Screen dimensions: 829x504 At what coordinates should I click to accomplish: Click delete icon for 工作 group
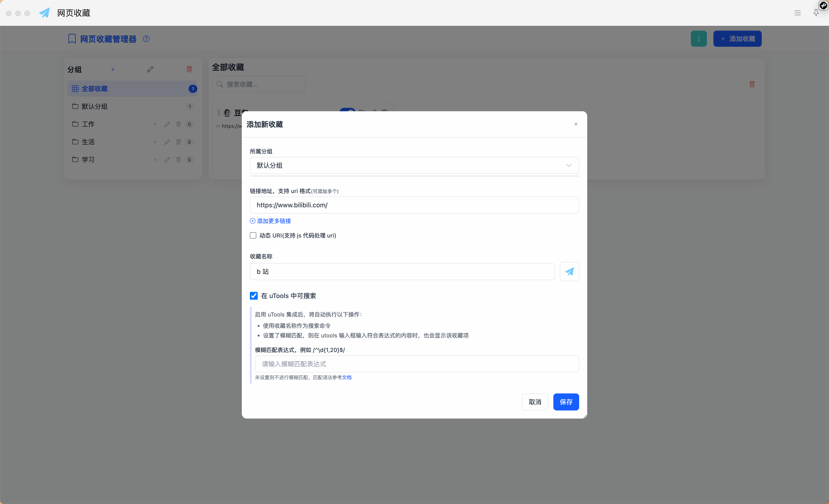pos(178,124)
